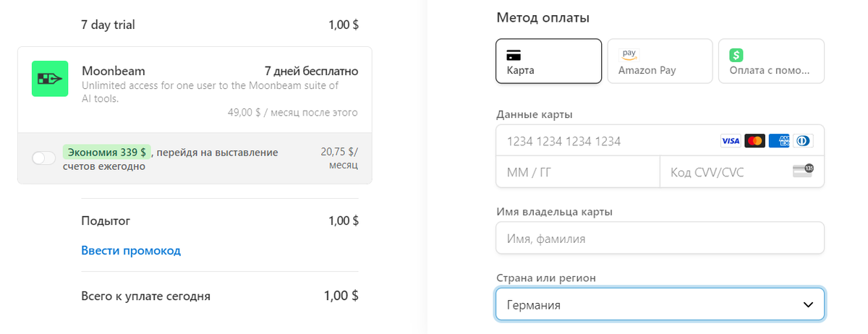Click the Amazon Pay logo icon

click(x=629, y=54)
